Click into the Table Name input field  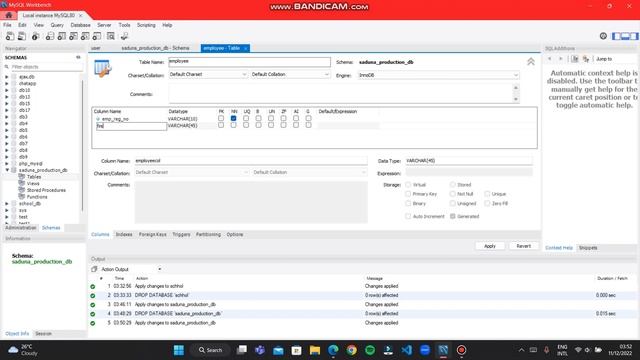tap(249, 62)
